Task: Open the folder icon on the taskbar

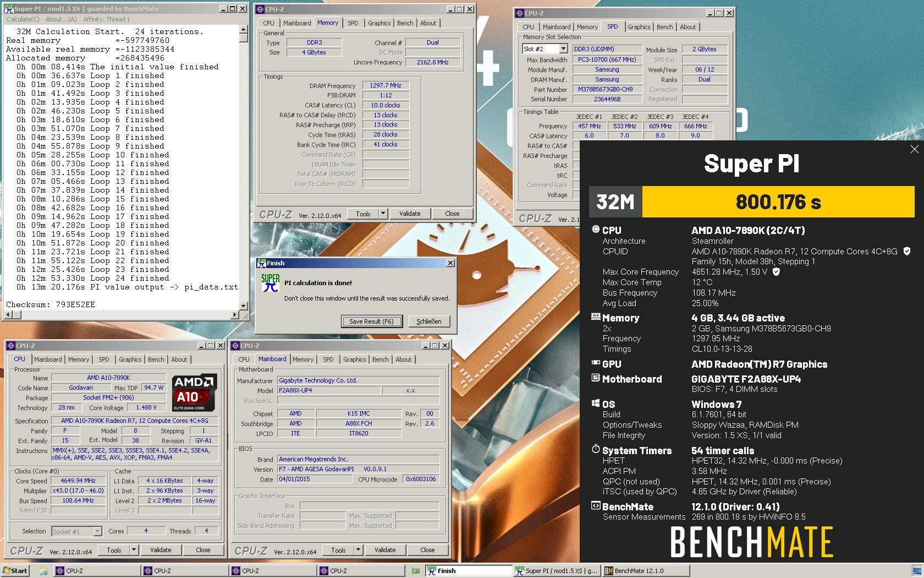Action: [x=43, y=571]
